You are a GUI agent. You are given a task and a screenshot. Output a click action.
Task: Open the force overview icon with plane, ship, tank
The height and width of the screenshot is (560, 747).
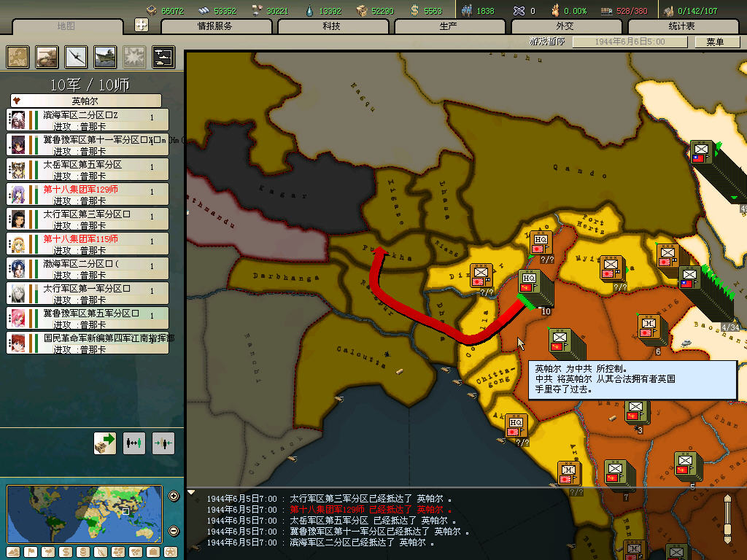tap(163, 57)
